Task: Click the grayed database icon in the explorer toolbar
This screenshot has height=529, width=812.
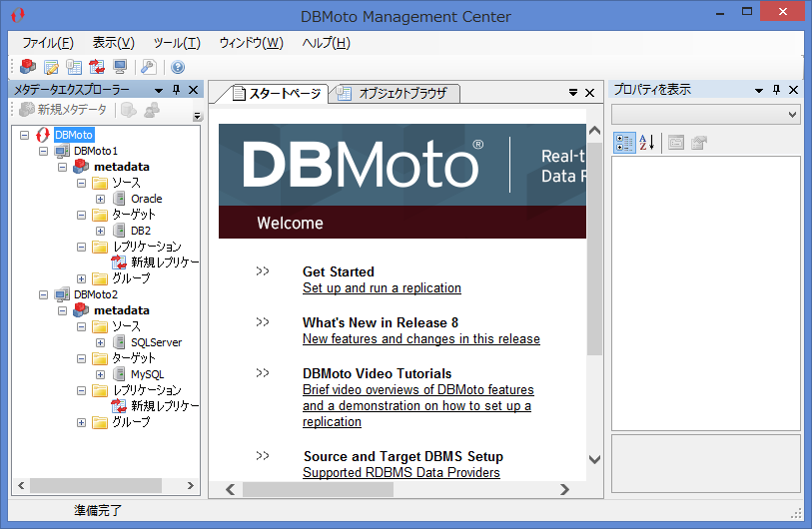Action: click(x=129, y=110)
